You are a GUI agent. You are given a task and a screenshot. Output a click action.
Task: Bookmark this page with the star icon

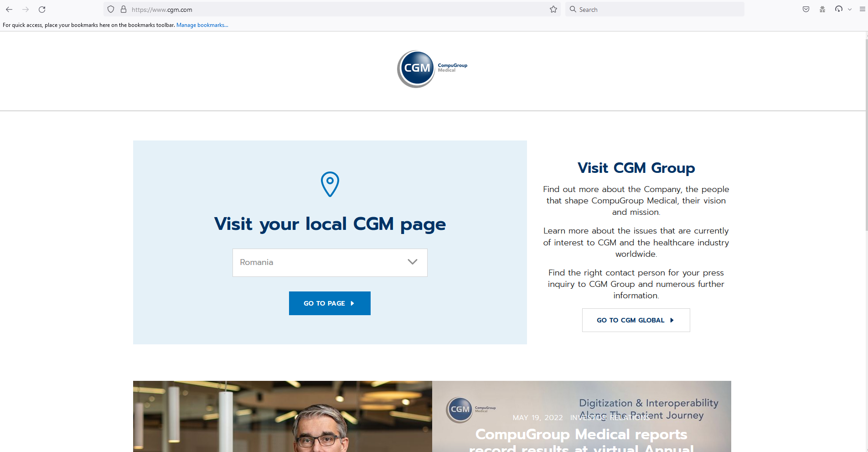[x=553, y=9]
